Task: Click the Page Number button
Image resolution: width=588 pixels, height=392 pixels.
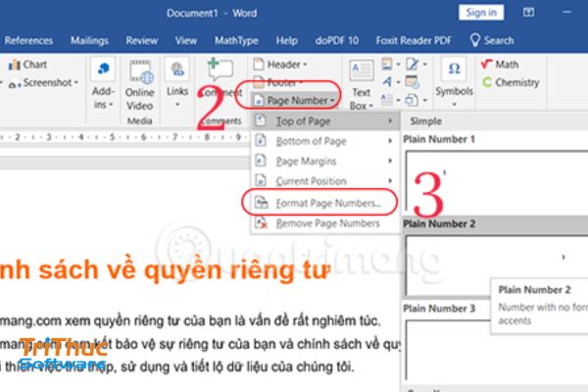Action: (x=294, y=100)
